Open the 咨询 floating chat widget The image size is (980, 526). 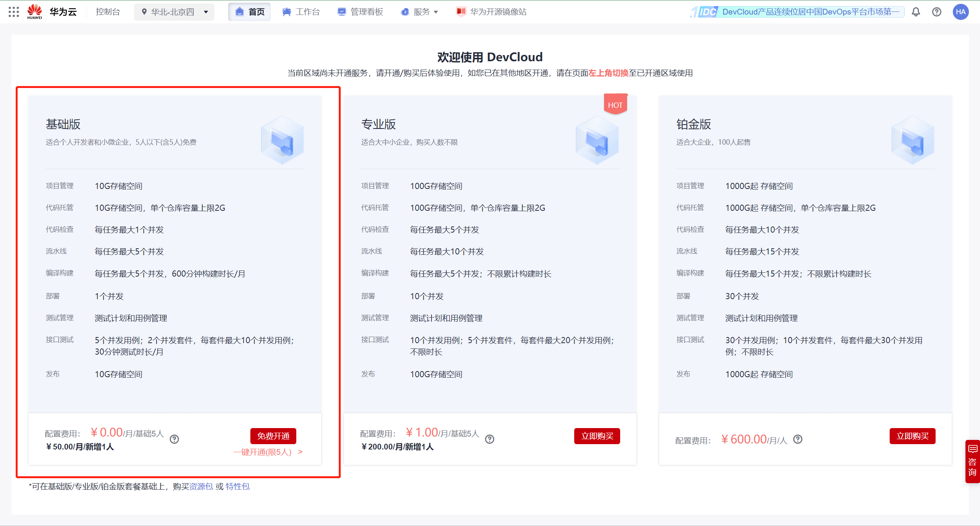point(972,461)
